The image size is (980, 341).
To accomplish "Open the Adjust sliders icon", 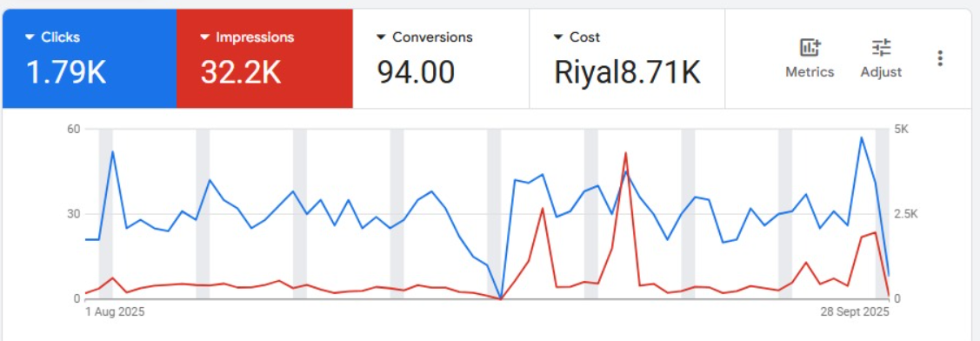I will coord(881,48).
